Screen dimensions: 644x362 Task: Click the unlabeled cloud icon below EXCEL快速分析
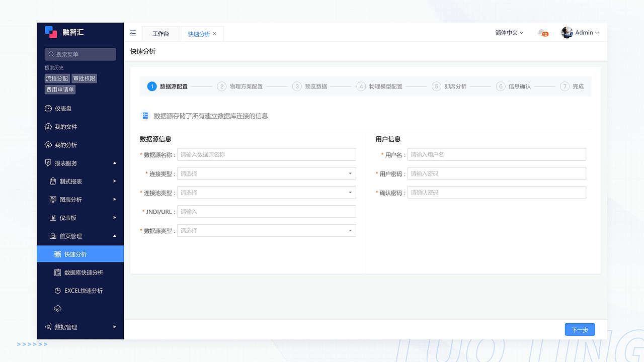click(x=58, y=308)
